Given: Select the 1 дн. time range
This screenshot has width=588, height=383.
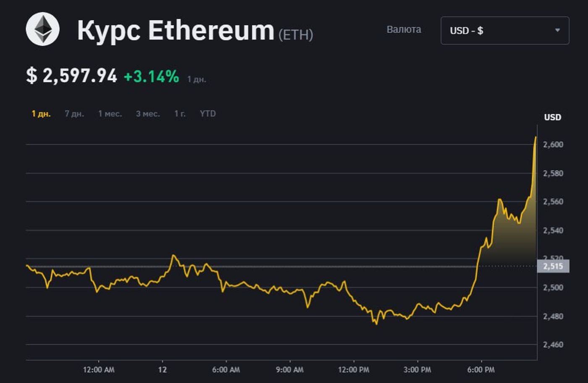Looking at the screenshot, I should (x=41, y=114).
